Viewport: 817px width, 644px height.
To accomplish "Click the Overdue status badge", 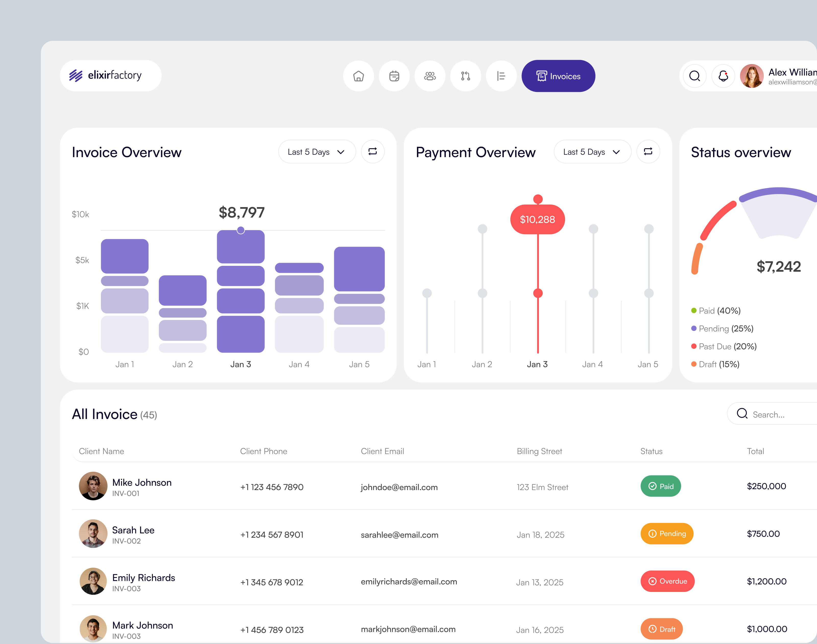I will click(x=667, y=581).
